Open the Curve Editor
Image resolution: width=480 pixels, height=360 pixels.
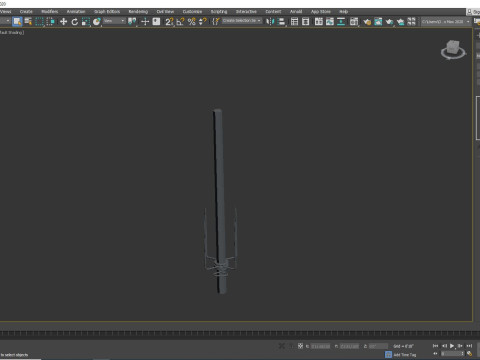coord(330,22)
